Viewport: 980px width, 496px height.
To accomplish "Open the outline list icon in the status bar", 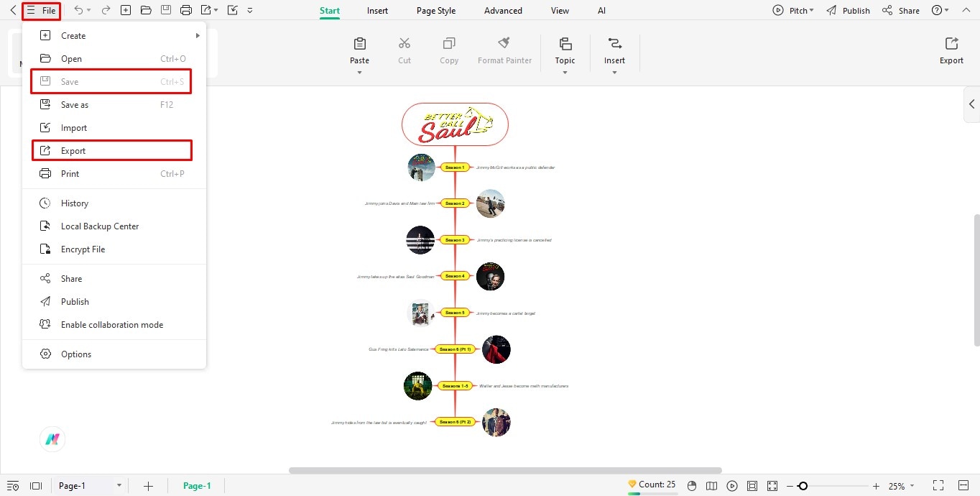I will (13, 486).
